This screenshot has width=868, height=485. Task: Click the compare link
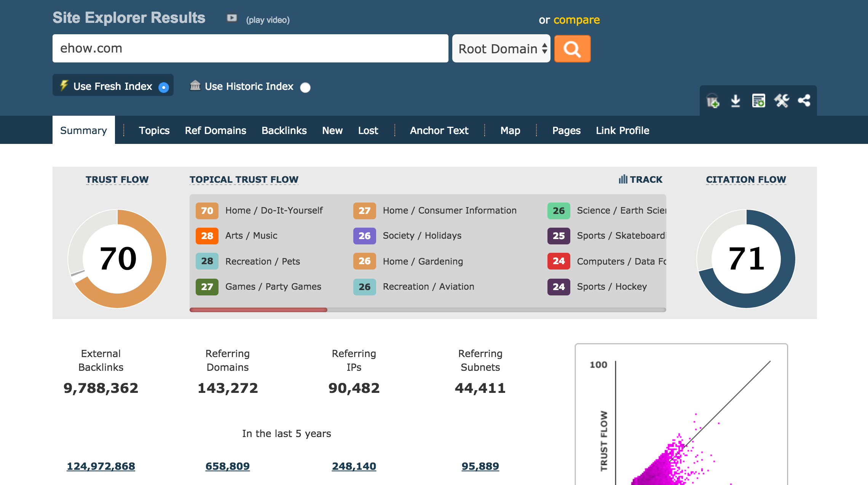coord(576,20)
